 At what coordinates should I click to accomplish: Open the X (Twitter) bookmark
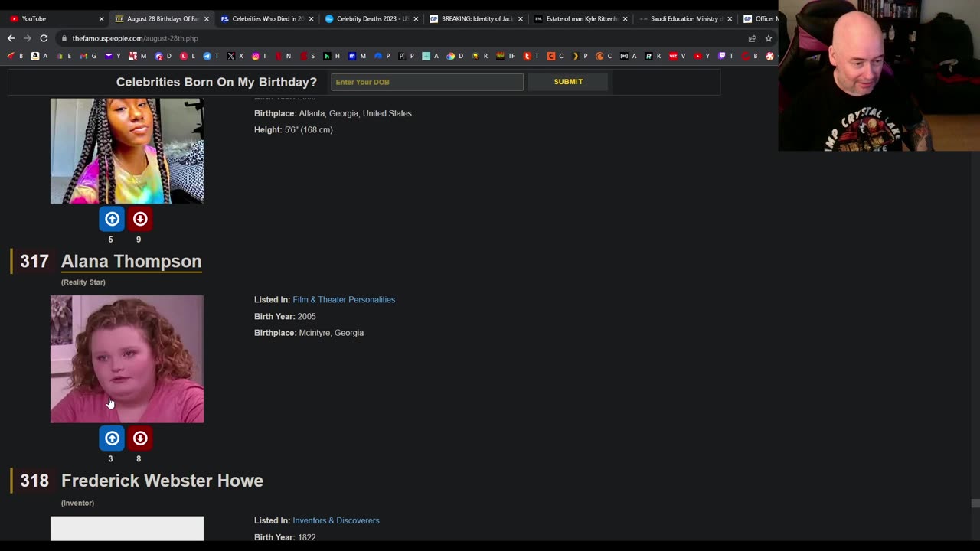pyautogui.click(x=235, y=56)
